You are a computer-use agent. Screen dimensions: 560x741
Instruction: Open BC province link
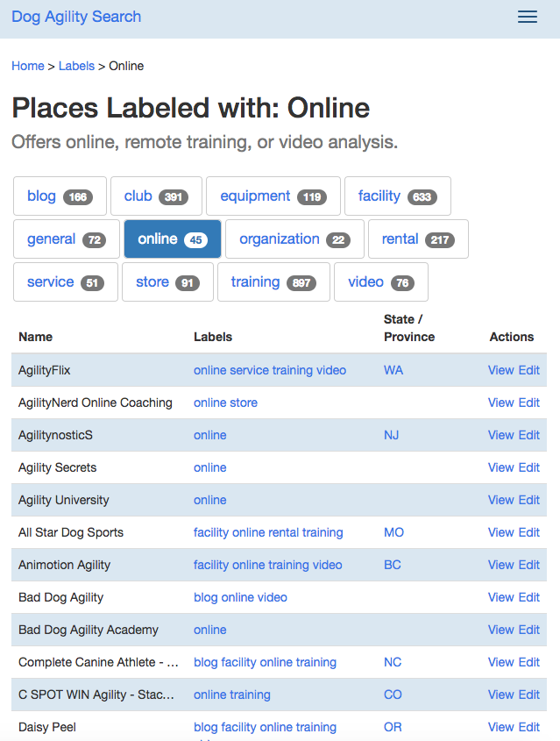coord(393,566)
